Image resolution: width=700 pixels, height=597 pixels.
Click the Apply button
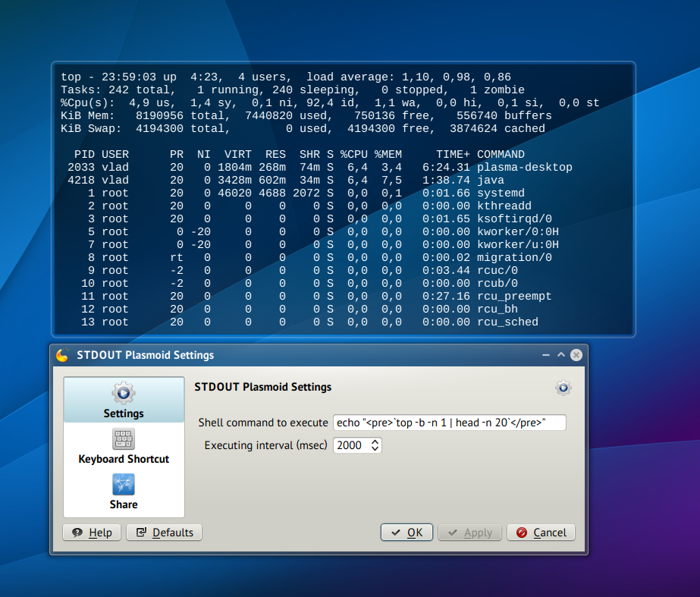pos(469,533)
